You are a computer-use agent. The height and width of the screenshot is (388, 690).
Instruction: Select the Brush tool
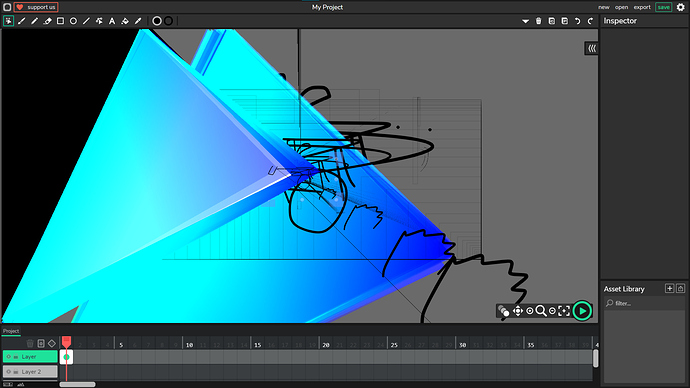click(22, 21)
